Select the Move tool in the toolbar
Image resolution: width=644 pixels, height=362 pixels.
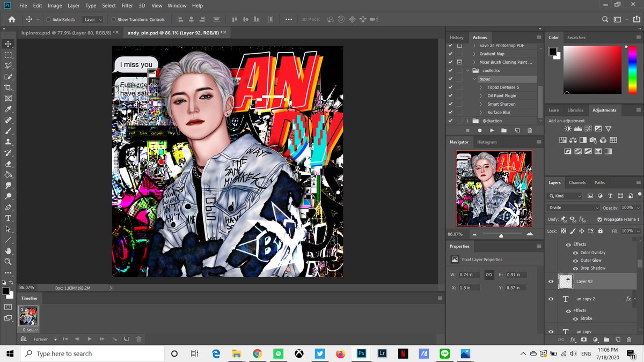click(x=8, y=44)
